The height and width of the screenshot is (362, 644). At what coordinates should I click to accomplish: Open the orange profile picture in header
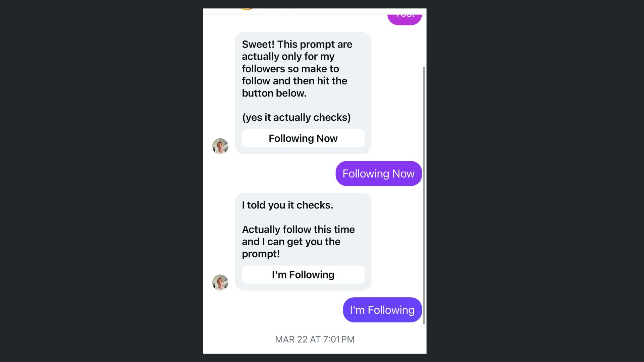click(247, 9)
